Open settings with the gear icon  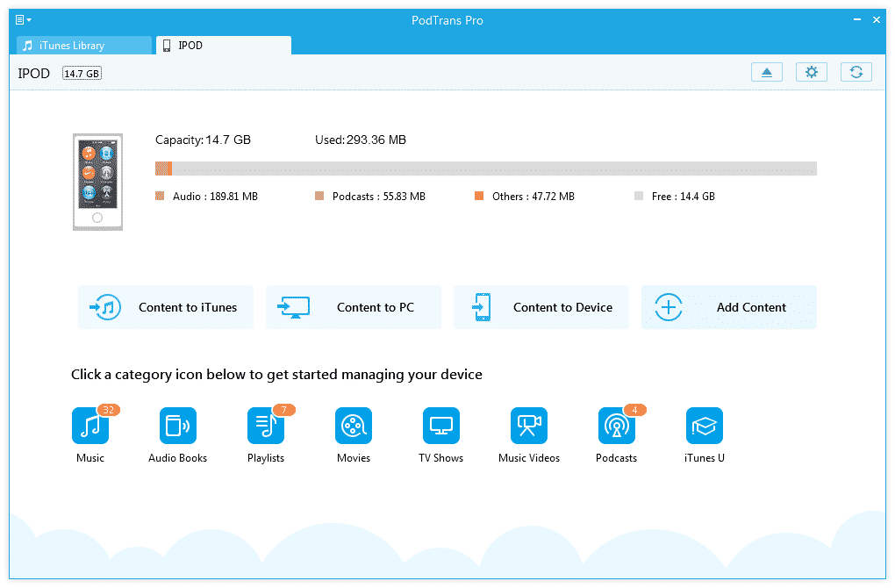point(812,73)
